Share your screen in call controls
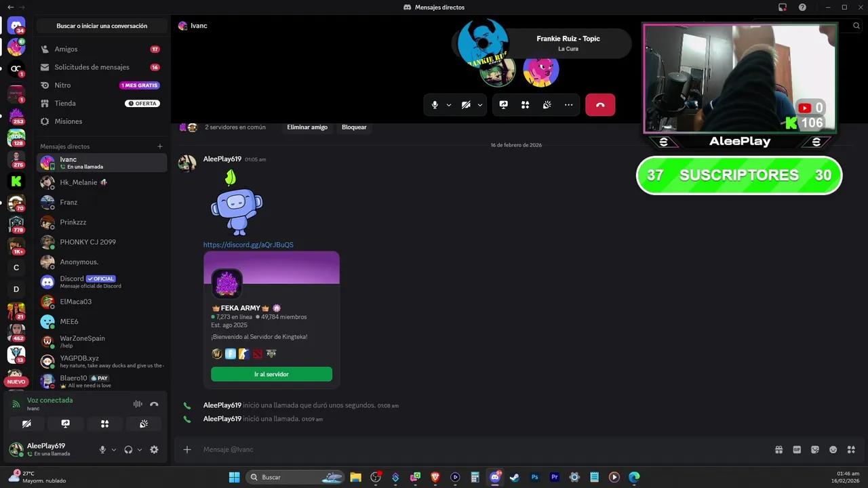The width and height of the screenshot is (868, 488). click(504, 105)
